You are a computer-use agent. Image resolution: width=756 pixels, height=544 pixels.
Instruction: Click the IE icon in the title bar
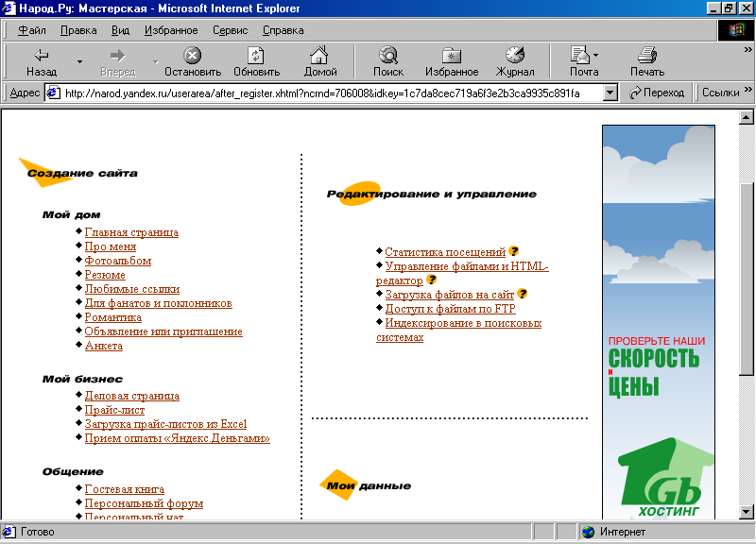9,8
